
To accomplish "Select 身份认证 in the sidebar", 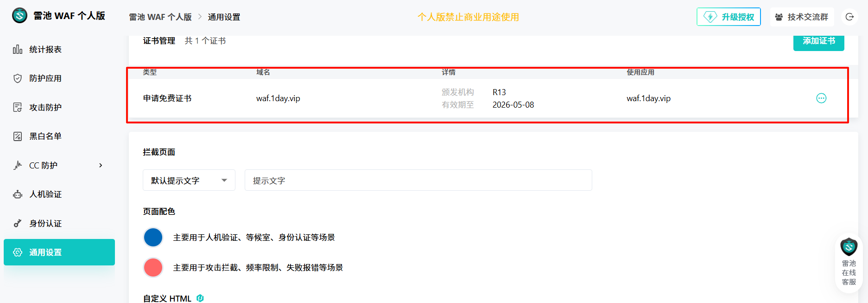I will click(x=45, y=223).
